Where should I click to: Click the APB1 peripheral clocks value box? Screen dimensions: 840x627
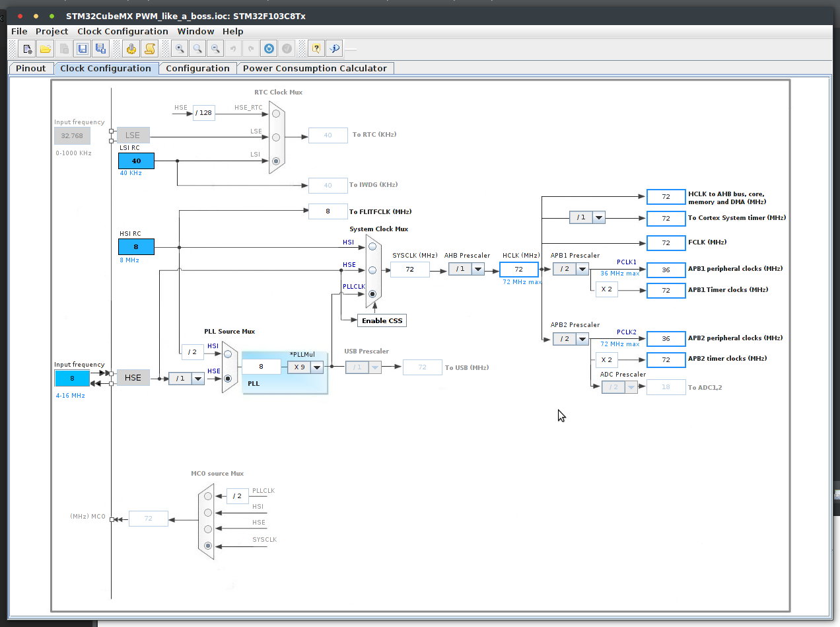point(666,270)
